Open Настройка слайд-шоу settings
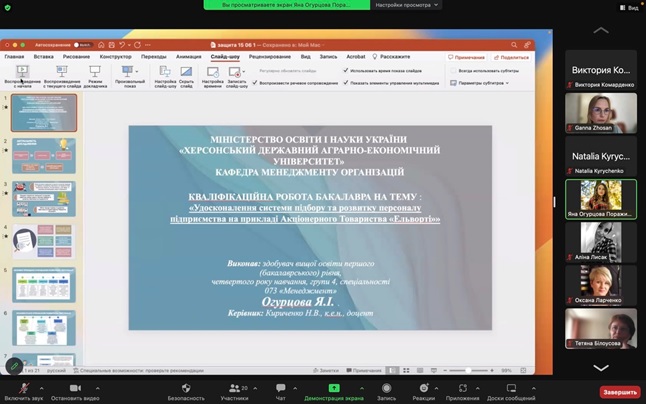 (x=165, y=77)
